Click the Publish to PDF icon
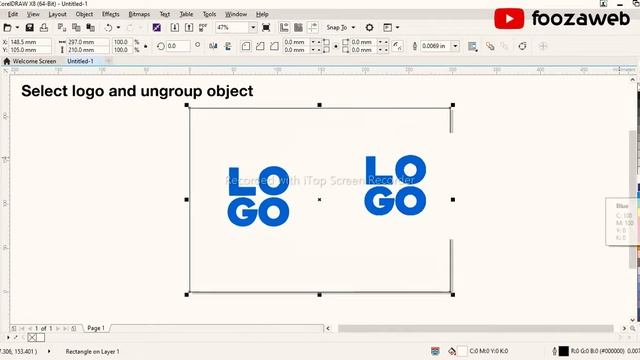This screenshot has width=640, height=360. pos(203,28)
